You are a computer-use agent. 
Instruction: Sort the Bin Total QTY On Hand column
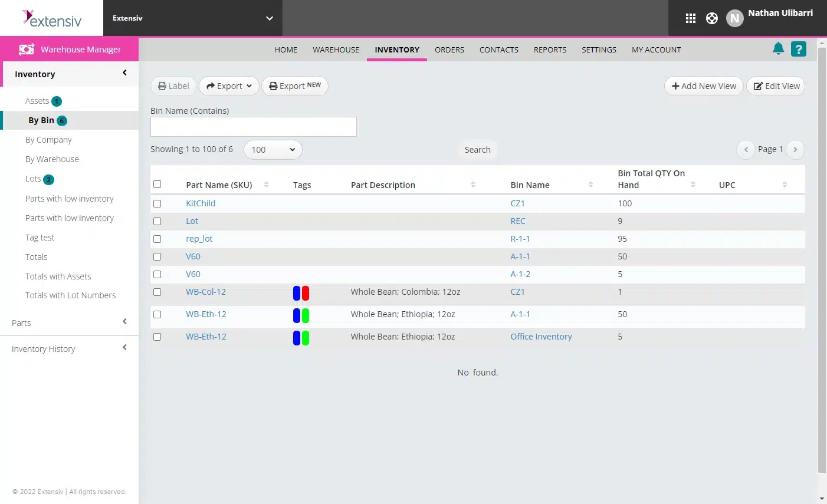693,184
